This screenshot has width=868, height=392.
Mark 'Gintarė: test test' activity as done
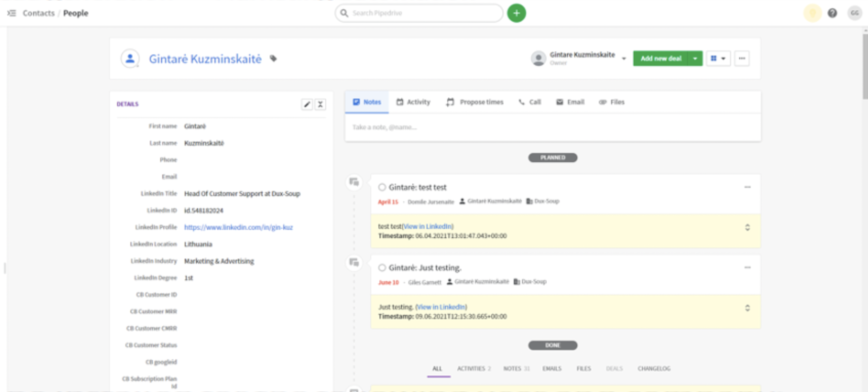(382, 187)
